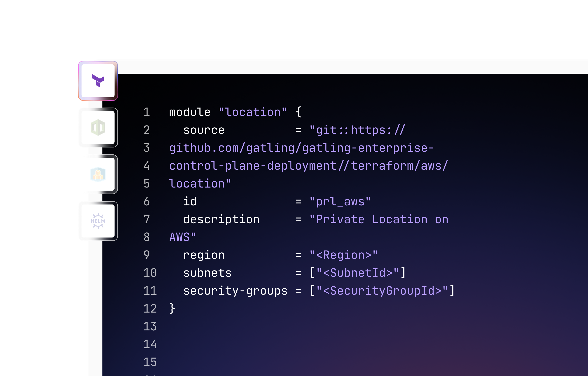This screenshot has width=588, height=376.
Task: Click the 'description' attribute name
Action: 221,219
